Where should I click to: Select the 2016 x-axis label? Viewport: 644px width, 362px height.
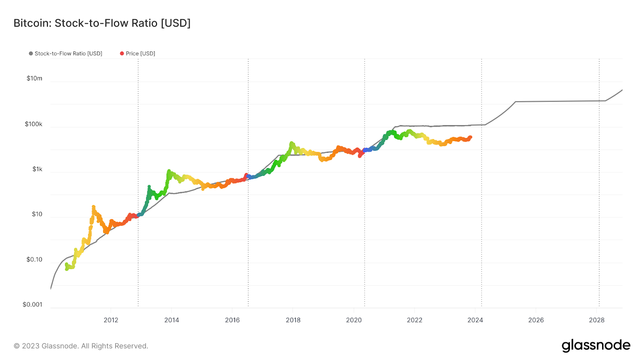[232, 320]
